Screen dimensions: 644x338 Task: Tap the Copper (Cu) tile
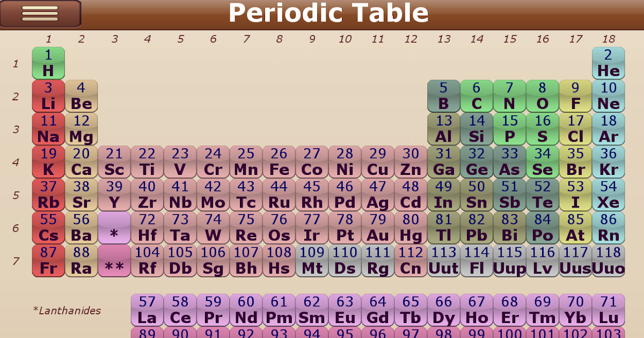(378, 162)
